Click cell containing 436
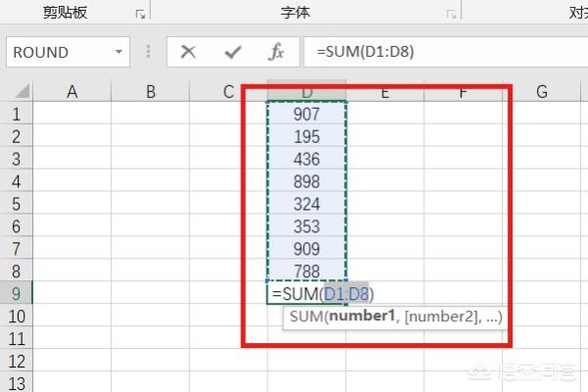The width and height of the screenshot is (588, 392). pos(307,159)
